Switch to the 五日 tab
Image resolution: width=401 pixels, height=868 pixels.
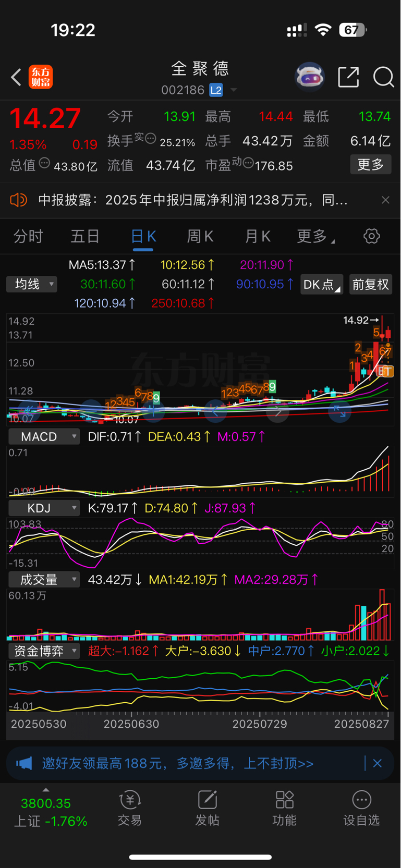click(x=85, y=236)
